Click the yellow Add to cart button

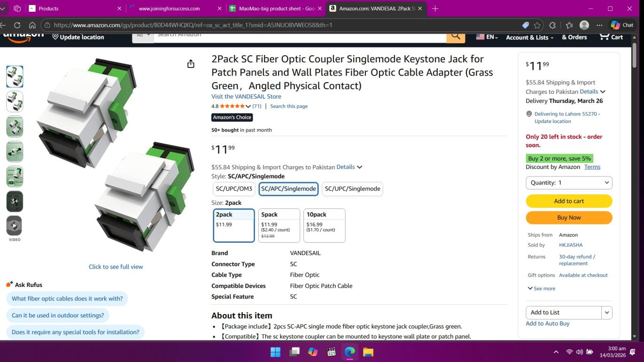pyautogui.click(x=569, y=201)
